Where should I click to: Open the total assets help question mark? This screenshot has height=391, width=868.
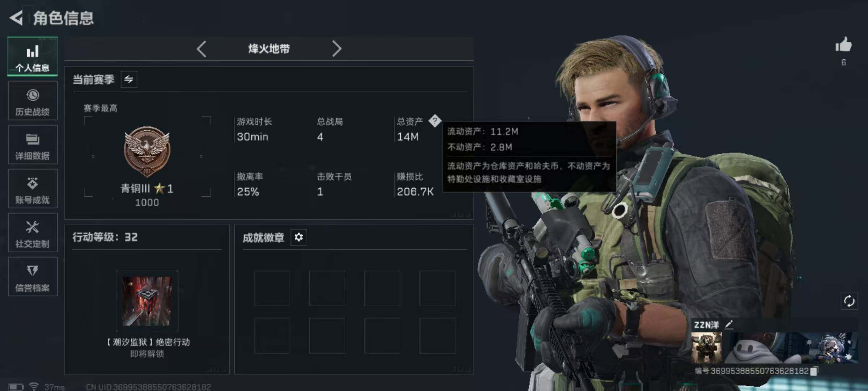[x=435, y=121]
